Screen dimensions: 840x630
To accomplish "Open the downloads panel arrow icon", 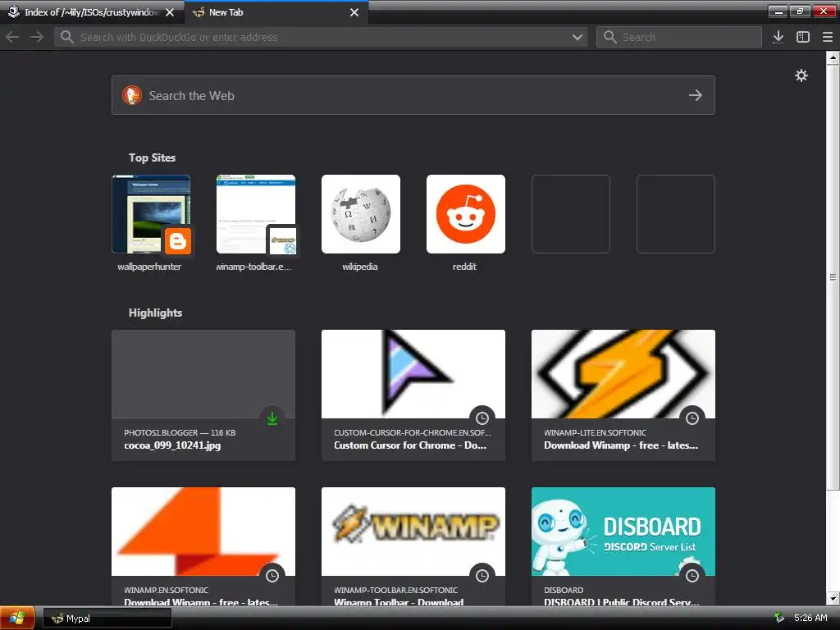I will 778,37.
